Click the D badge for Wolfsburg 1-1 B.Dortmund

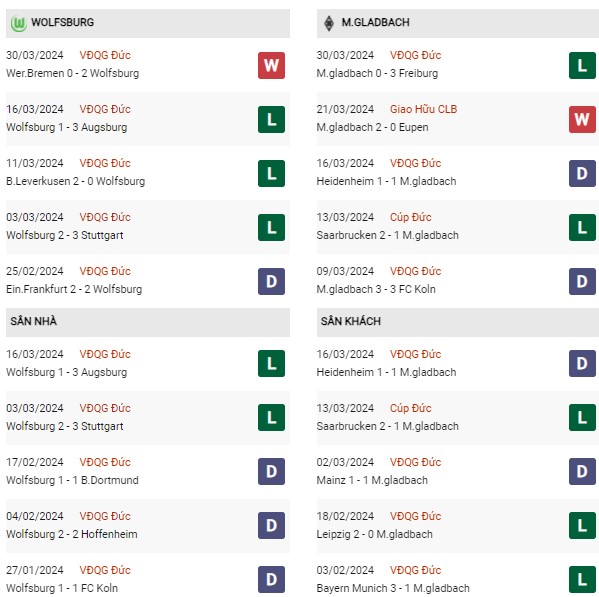click(271, 471)
